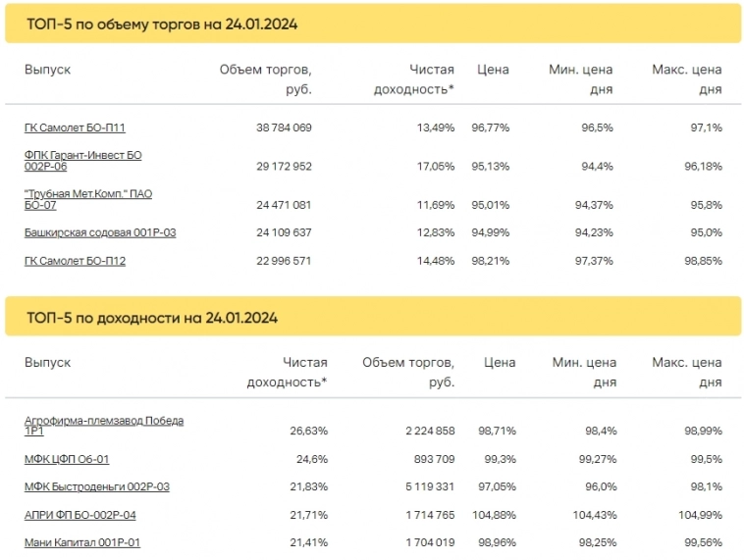The image size is (744, 560).
Task: Click Макс. цена дня header in volume table
Action: click(x=686, y=79)
